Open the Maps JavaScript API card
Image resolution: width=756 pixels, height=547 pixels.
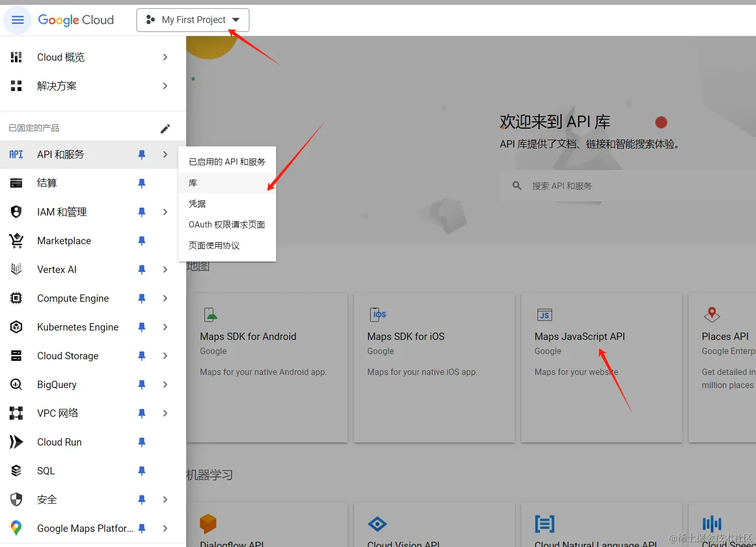602,368
